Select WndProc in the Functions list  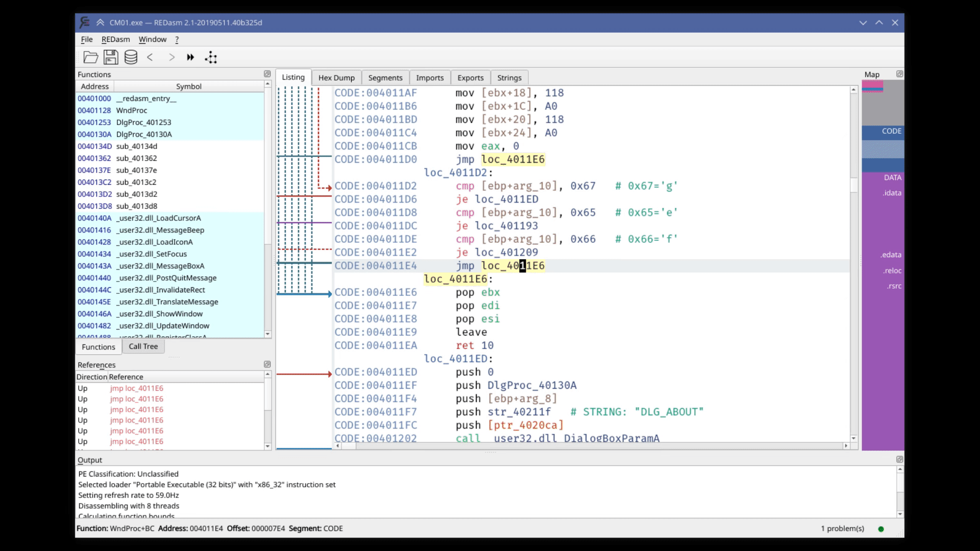click(x=131, y=110)
